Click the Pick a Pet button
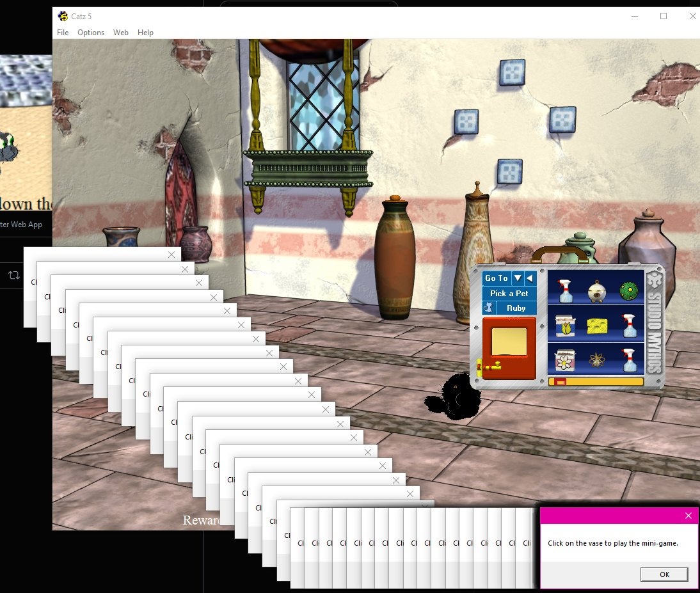Image resolution: width=700 pixels, height=593 pixels. pyautogui.click(x=509, y=293)
